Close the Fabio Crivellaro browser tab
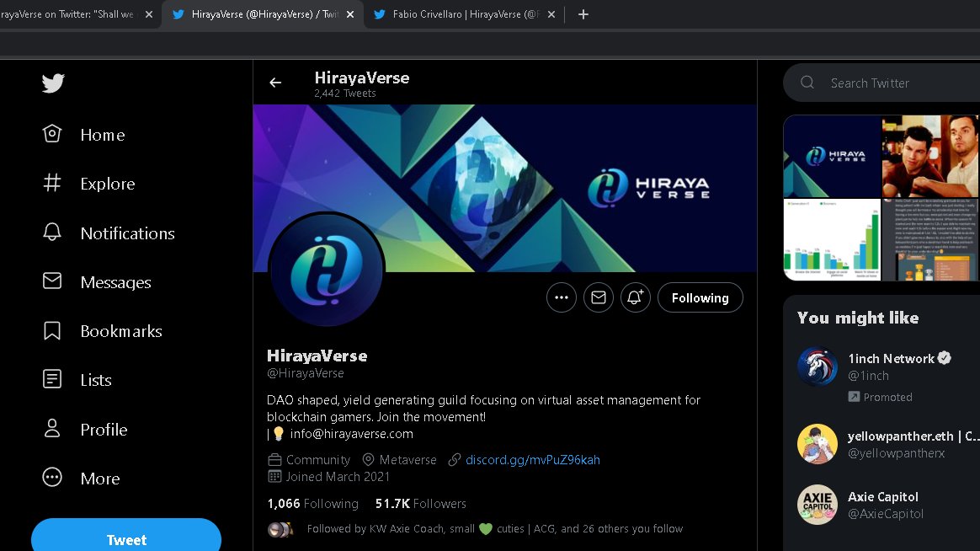The width and height of the screenshot is (980, 551). tap(551, 14)
